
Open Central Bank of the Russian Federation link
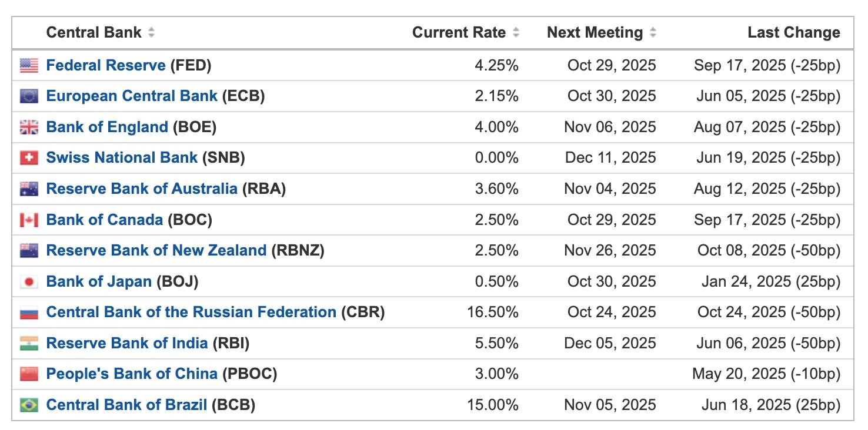191,312
